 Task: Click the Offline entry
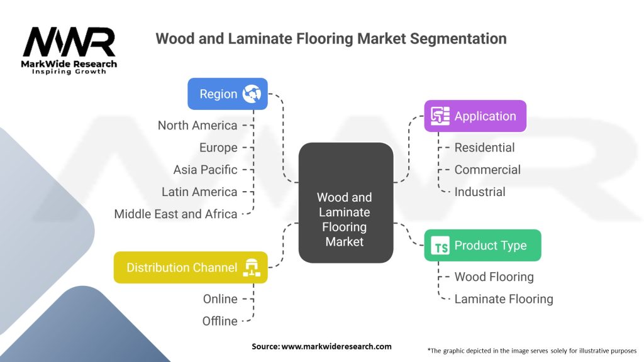(219, 321)
